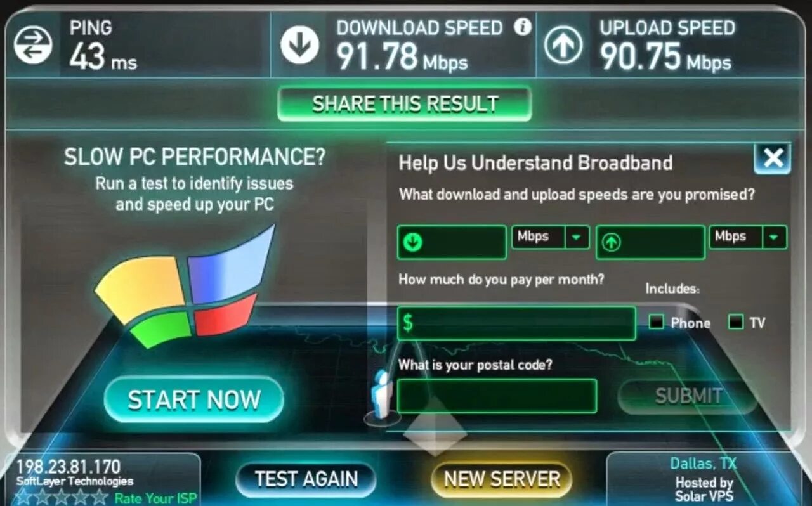812x506 pixels.
Task: Check the TV checkbox
Action: (x=736, y=322)
